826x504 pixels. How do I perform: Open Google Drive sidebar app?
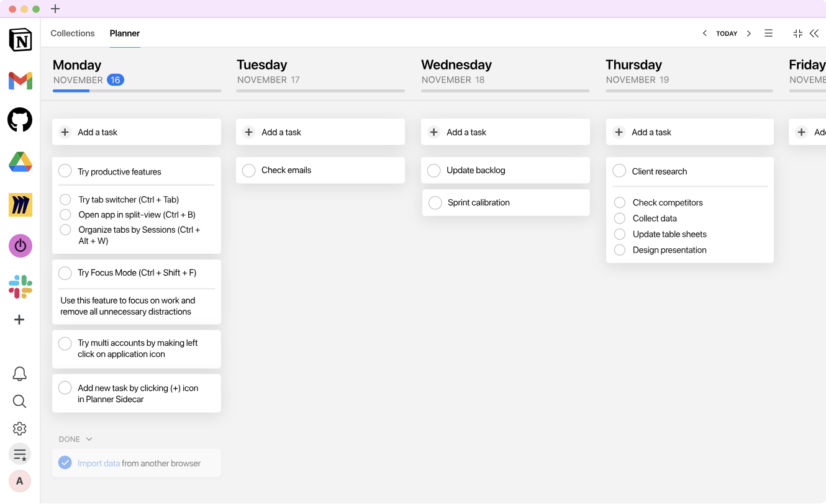[20, 162]
